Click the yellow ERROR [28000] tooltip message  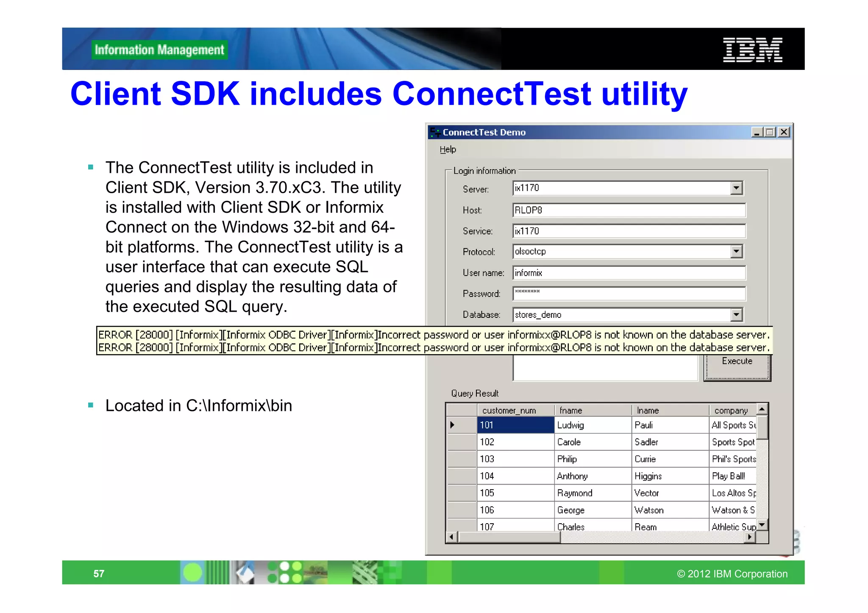434,341
